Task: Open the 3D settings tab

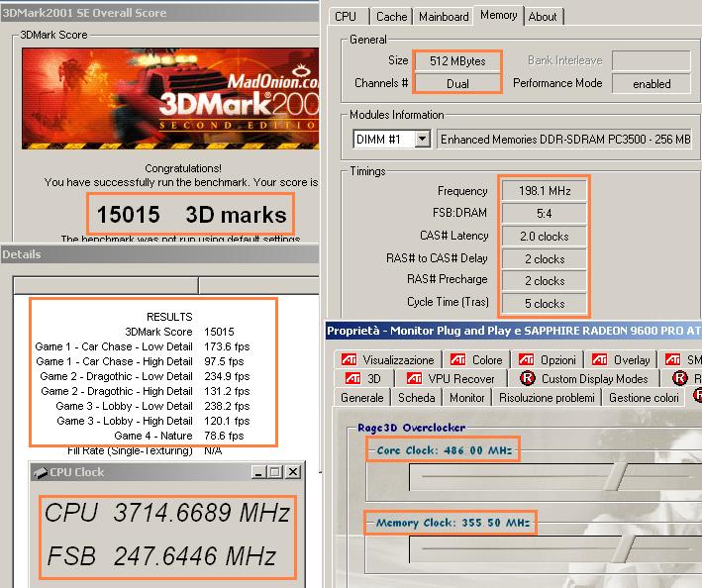Action: point(364,378)
